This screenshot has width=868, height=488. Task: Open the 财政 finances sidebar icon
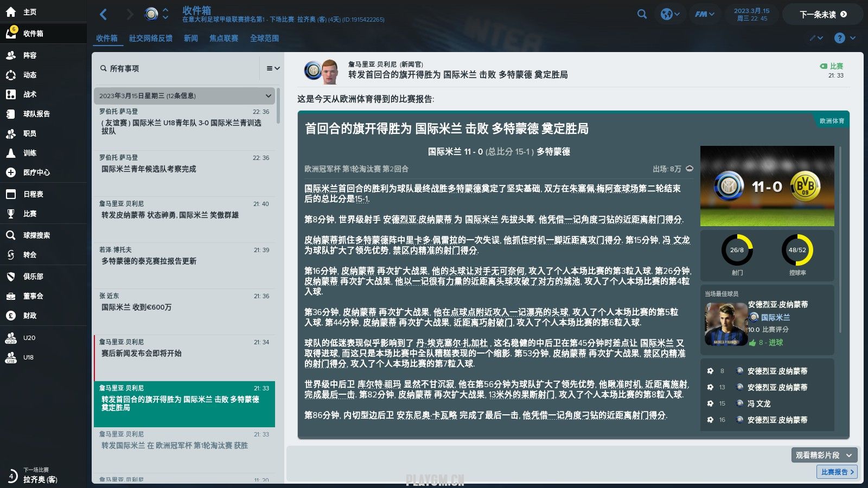pos(11,316)
